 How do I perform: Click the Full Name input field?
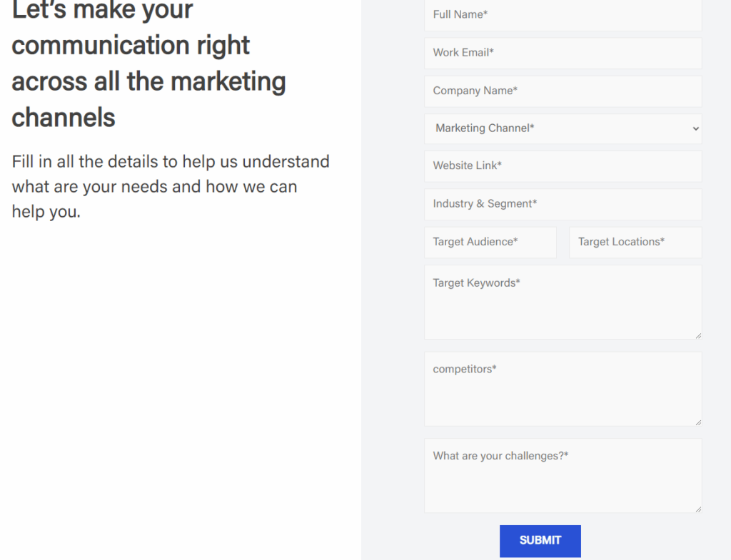(563, 15)
